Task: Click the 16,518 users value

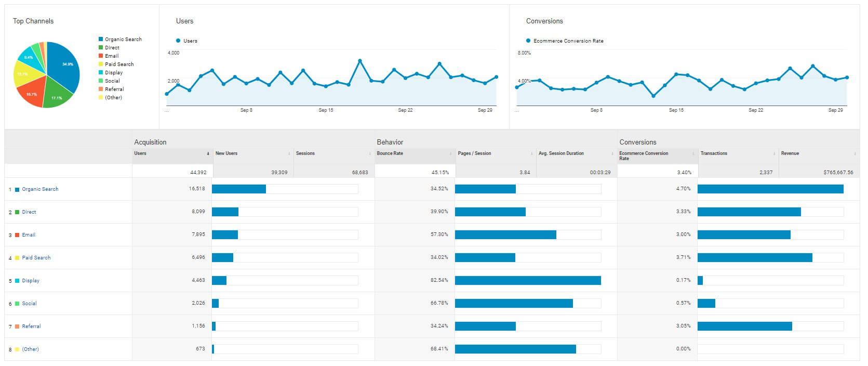Action: (x=197, y=189)
